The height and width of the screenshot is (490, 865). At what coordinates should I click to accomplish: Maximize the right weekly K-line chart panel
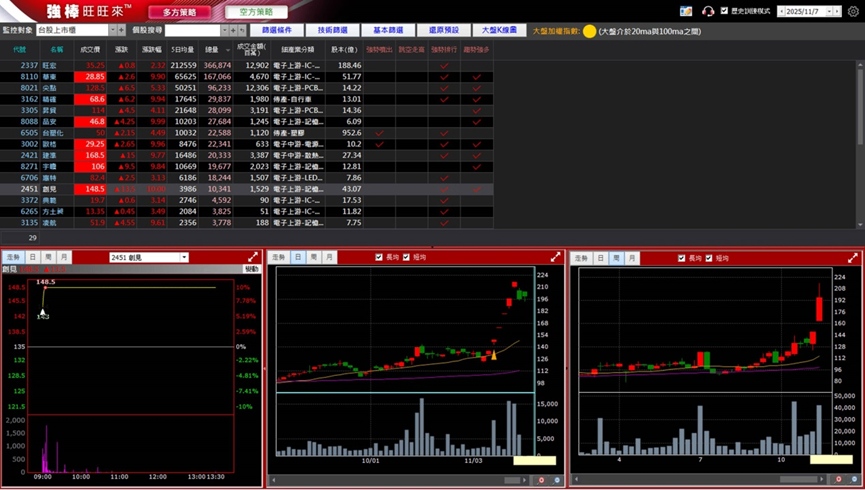pos(853,257)
